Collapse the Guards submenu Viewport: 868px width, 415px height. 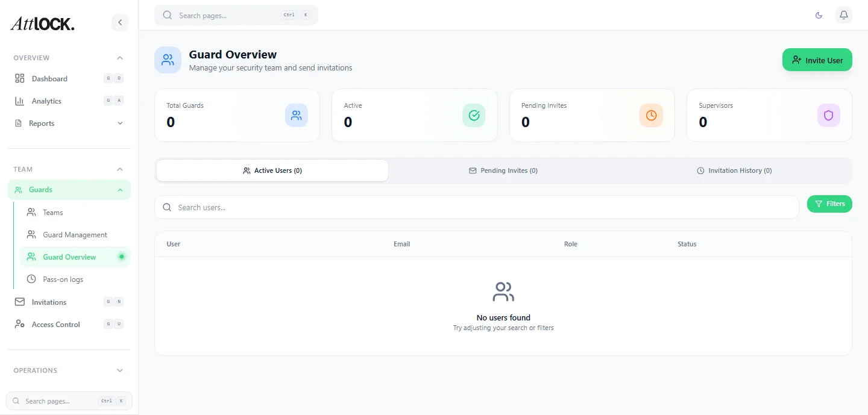[x=120, y=190]
